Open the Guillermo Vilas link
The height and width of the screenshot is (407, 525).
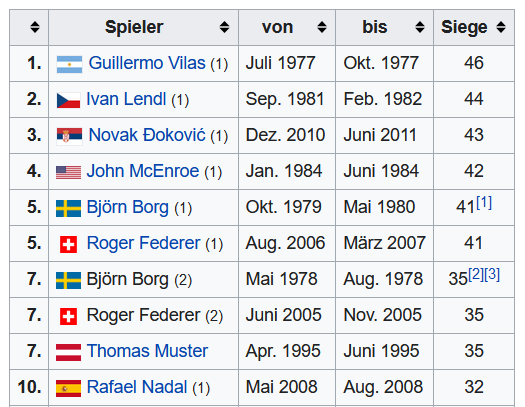click(x=147, y=63)
